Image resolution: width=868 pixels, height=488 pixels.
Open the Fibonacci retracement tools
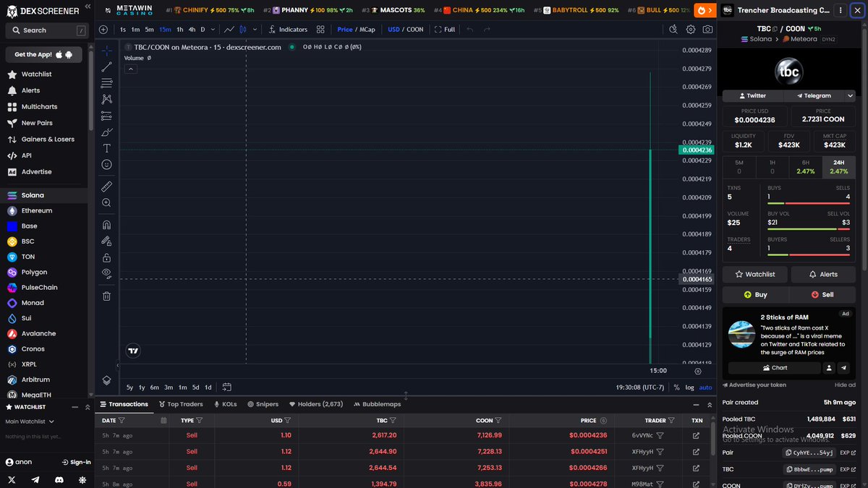107,83
